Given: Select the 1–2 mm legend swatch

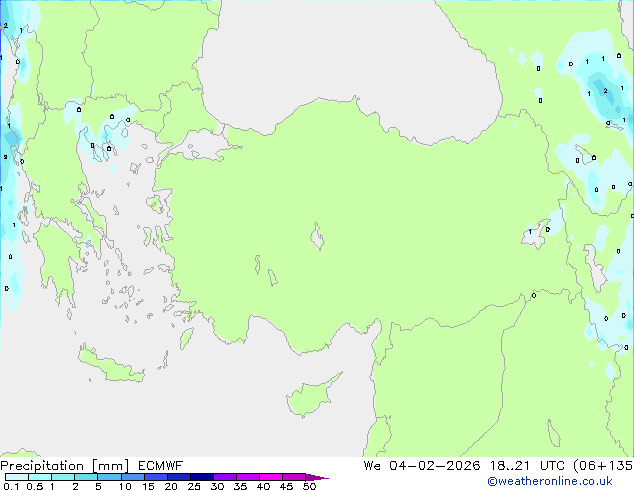Looking at the screenshot, I should (63, 477).
